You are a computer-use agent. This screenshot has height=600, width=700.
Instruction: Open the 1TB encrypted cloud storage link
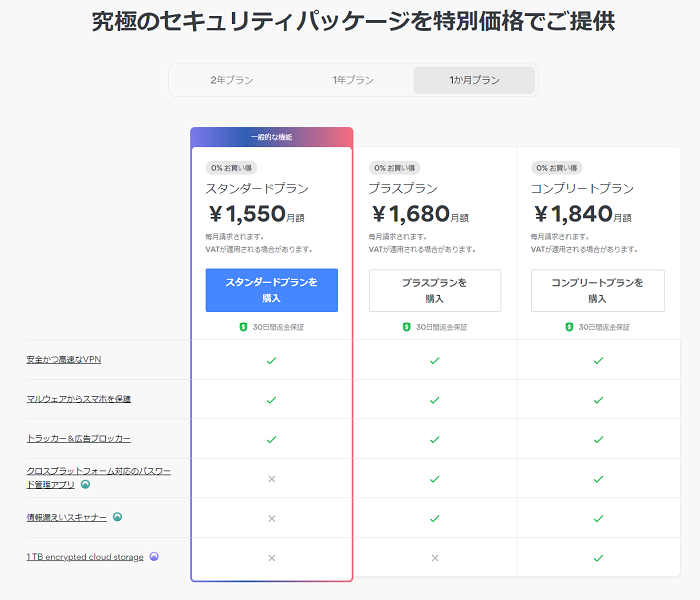click(85, 557)
